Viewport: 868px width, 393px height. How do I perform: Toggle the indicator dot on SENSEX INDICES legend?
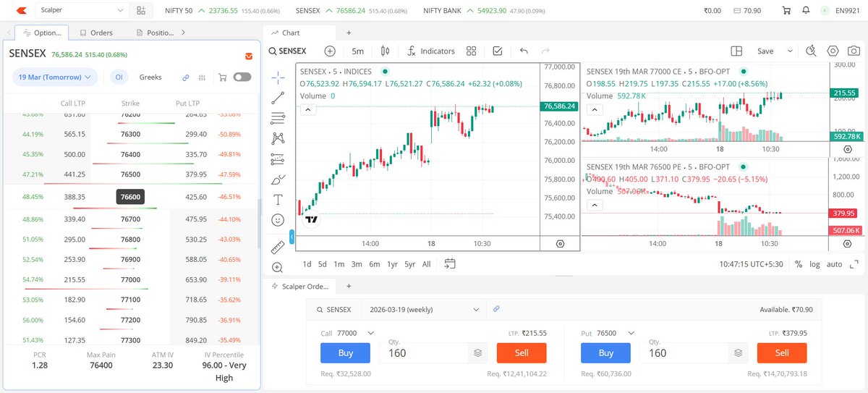click(385, 72)
